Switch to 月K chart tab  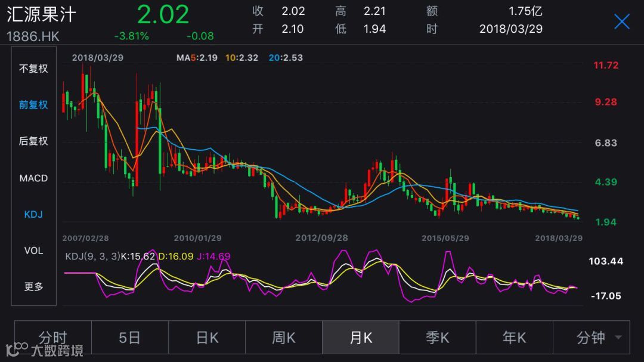tap(361, 338)
